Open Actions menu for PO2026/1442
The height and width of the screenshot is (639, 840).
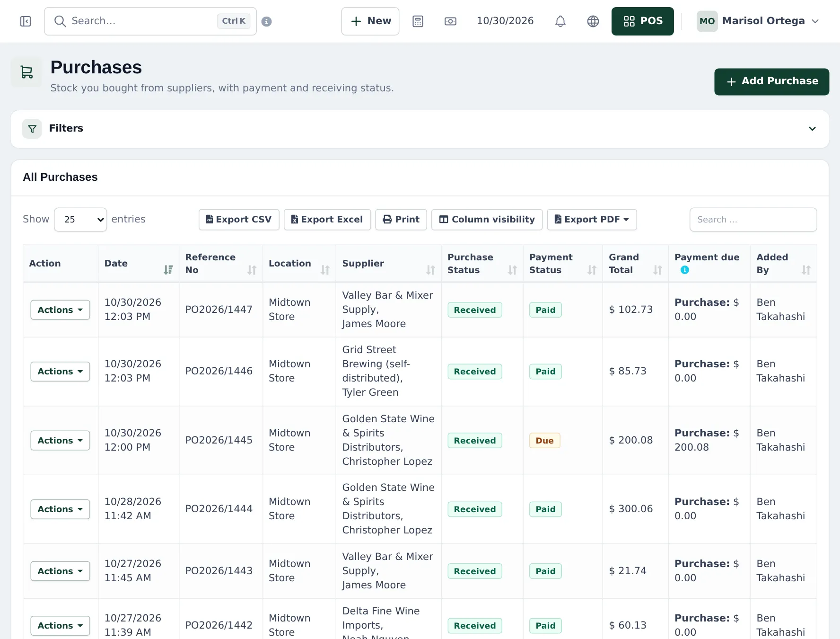point(60,626)
